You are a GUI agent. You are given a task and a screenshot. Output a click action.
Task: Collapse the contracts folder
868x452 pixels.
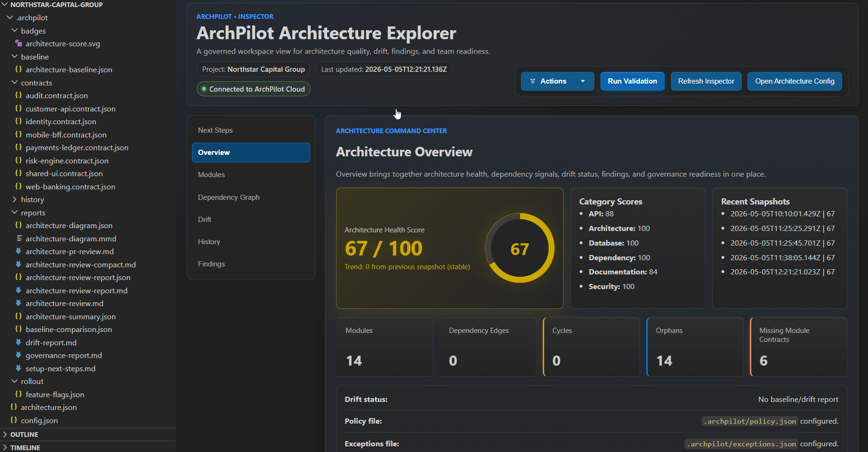[14, 83]
